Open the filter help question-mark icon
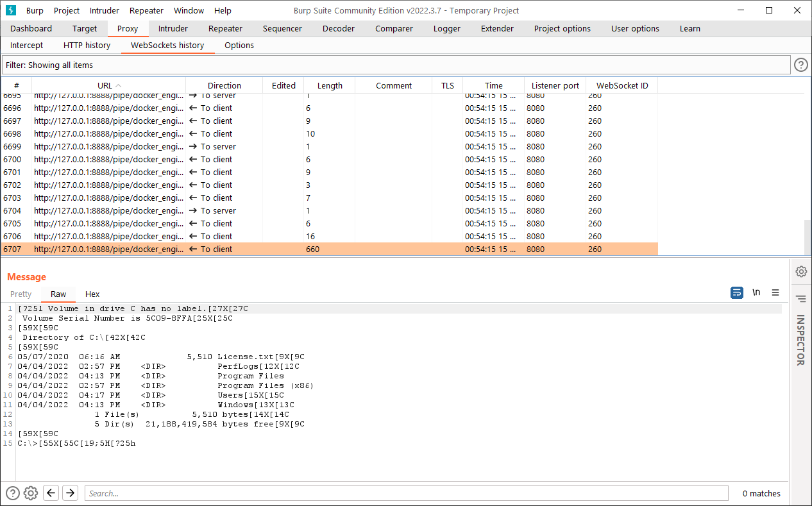The height and width of the screenshot is (506, 812). (801, 65)
